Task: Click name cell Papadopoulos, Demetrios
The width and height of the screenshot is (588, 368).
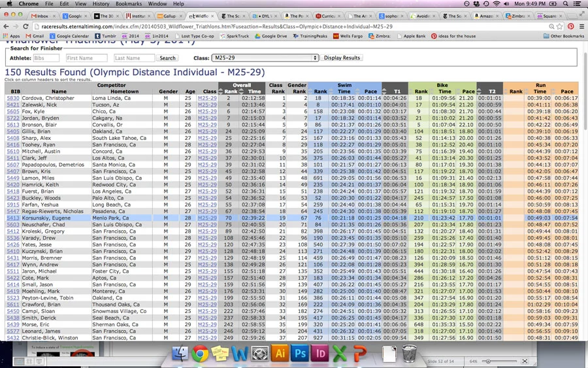Action: click(53, 165)
